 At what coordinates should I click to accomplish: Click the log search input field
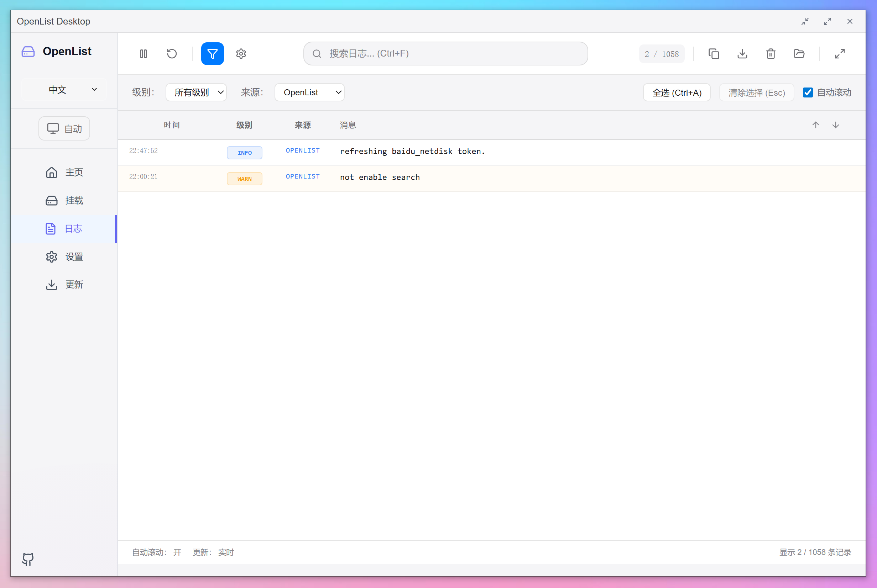tap(445, 54)
